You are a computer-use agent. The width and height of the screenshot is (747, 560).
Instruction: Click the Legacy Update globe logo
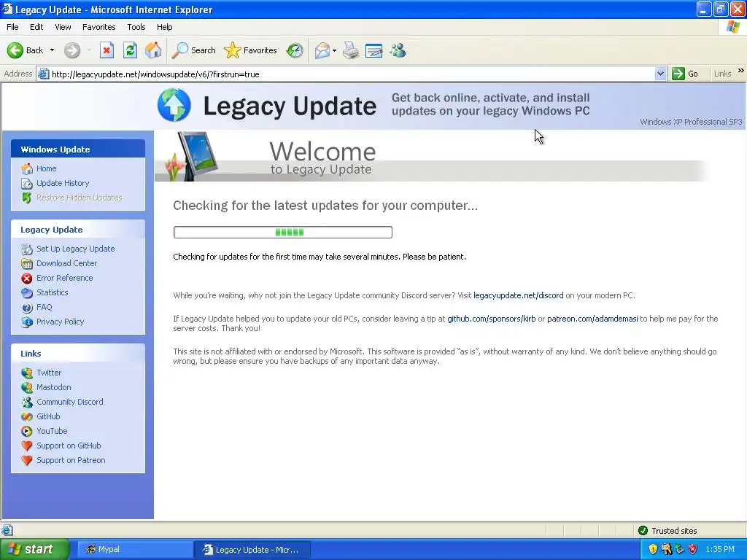point(174,105)
